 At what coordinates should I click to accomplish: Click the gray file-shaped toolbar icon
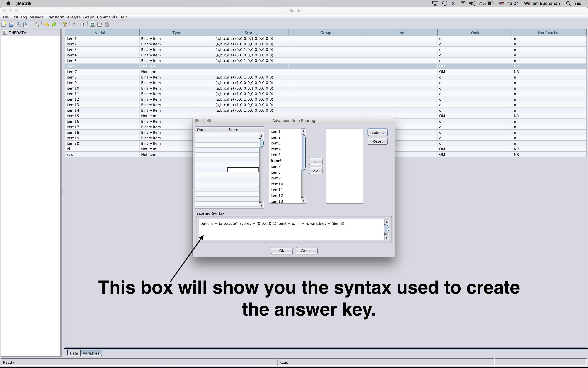100,25
